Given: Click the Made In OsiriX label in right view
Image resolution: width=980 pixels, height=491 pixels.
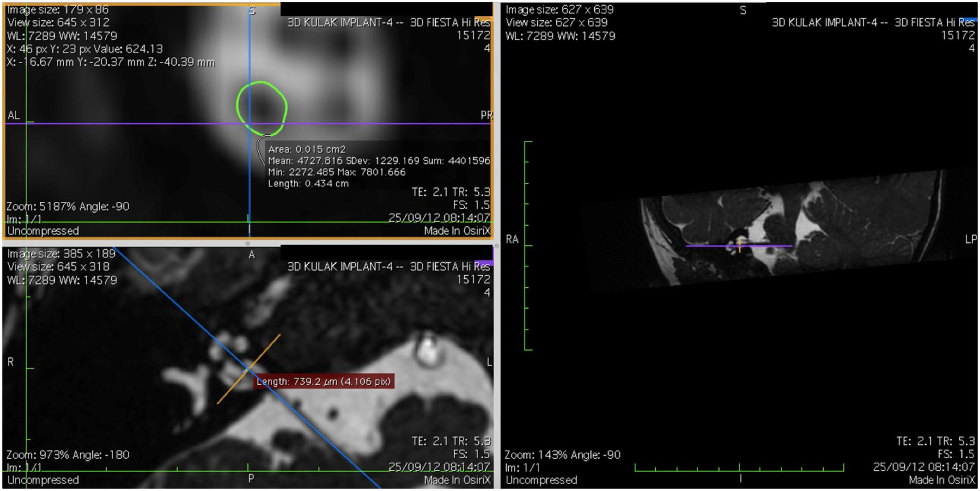Looking at the screenshot, I should click(x=942, y=480).
